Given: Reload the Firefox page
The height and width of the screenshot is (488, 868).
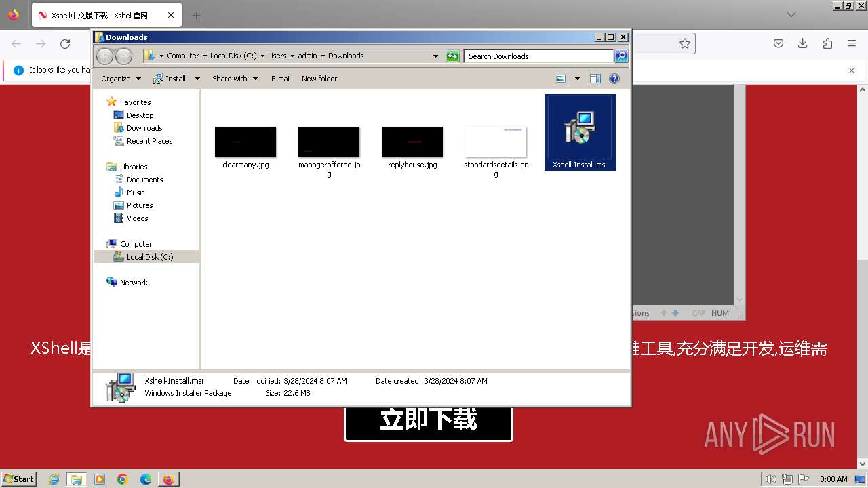Looking at the screenshot, I should coord(65,44).
